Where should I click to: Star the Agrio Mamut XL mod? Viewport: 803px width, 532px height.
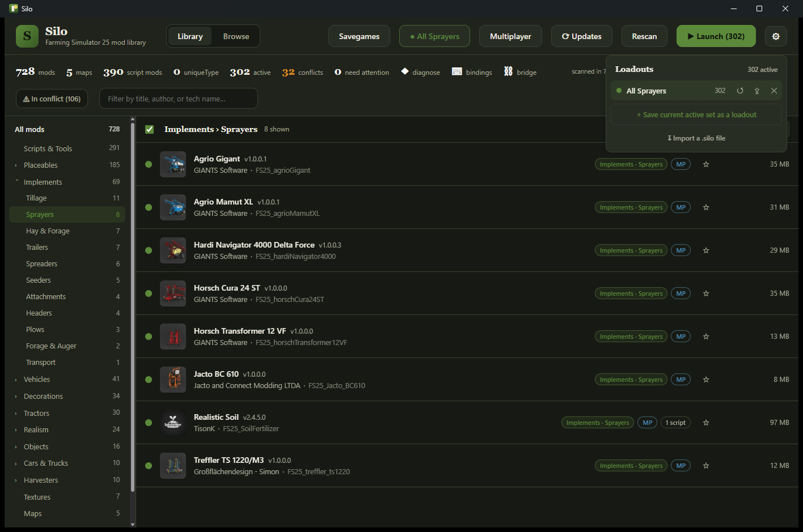(706, 207)
